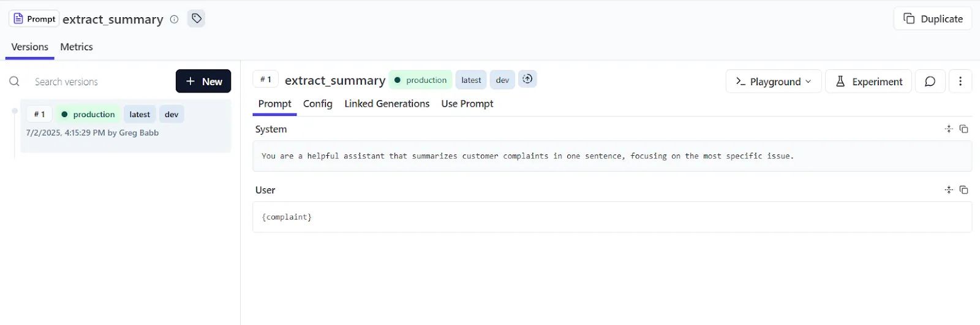Click the promote label icon after dev tag
Viewport: 980px width, 325px height.
(527, 79)
